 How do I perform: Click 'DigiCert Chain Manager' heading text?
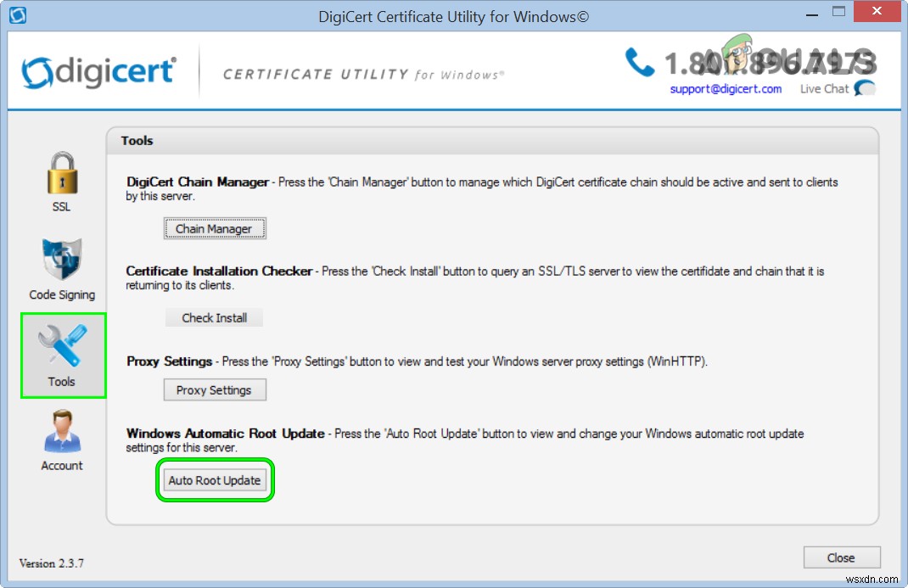(198, 182)
